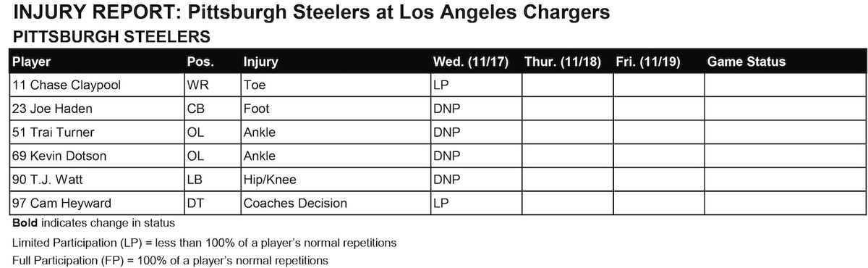Image resolution: width=868 pixels, height=268 pixels.
Task: Click Joe Haden's DNP Wednesday status cell
Action: point(475,108)
